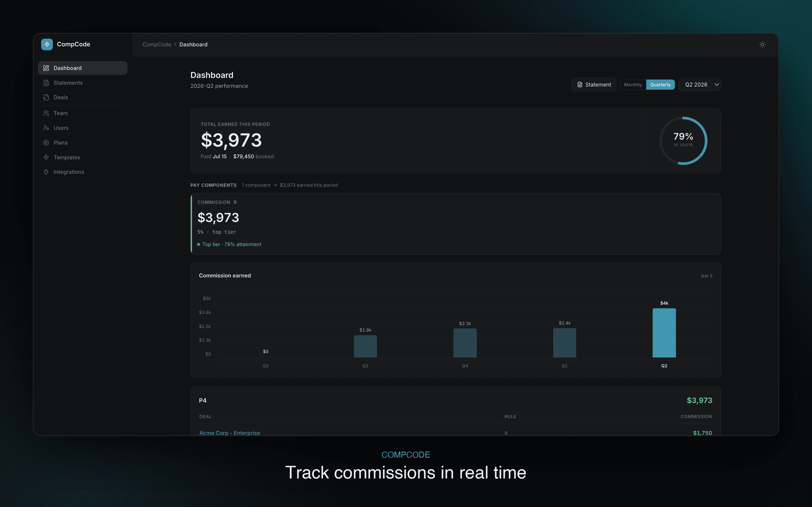
Task: Click the Commission R component card amount
Action: point(218,218)
